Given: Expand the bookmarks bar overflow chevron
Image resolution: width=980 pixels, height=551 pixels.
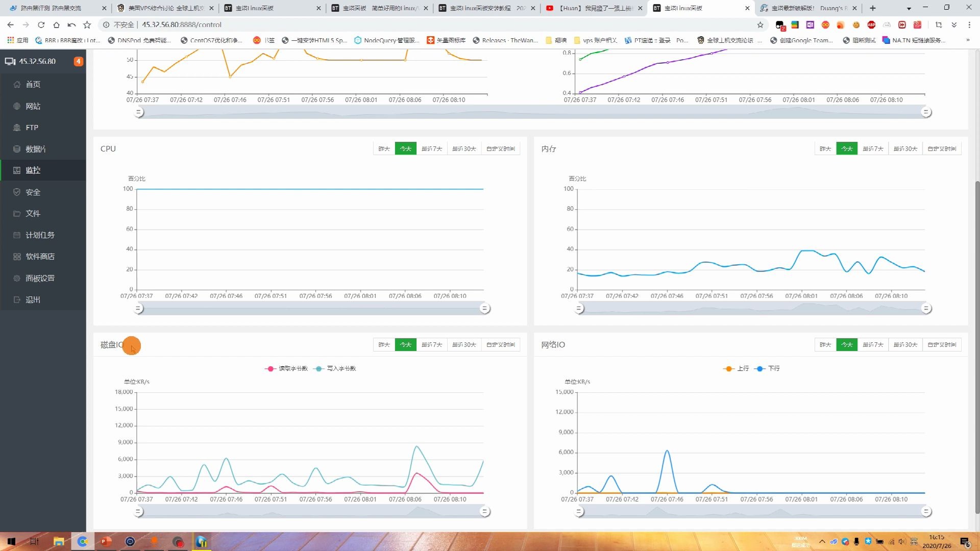Looking at the screenshot, I should (967, 40).
